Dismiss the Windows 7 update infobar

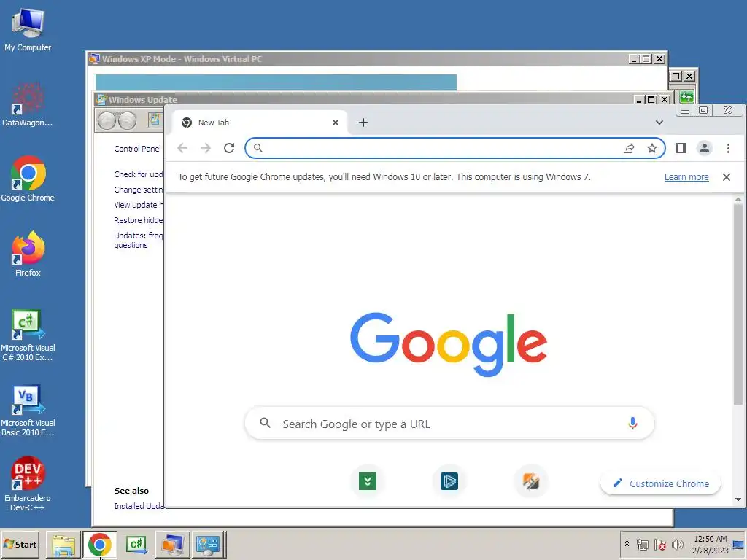[x=727, y=177]
